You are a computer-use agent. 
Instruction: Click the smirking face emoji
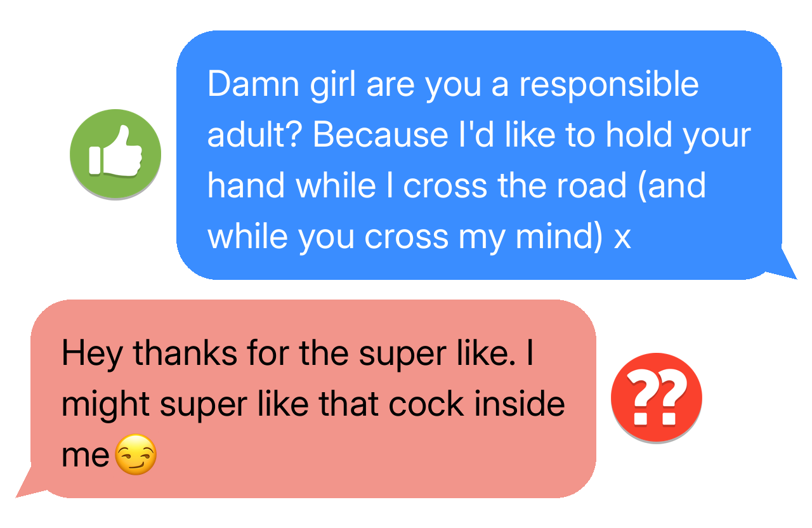(x=136, y=456)
